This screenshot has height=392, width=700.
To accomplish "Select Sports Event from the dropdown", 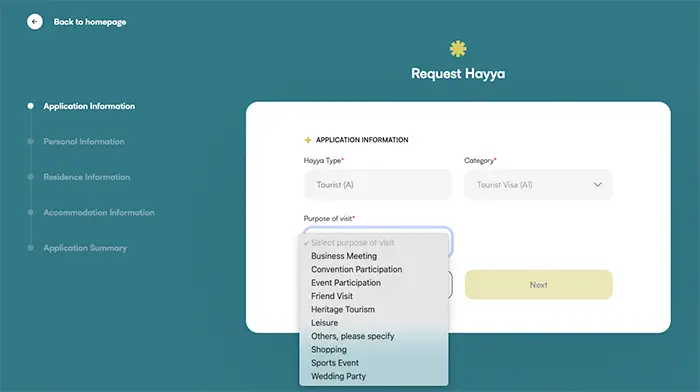I will tap(374, 363).
